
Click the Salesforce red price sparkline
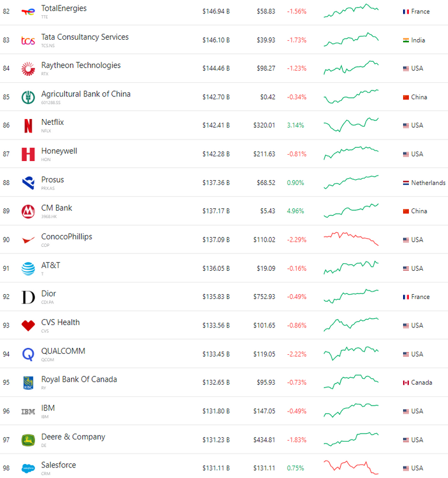point(351,467)
